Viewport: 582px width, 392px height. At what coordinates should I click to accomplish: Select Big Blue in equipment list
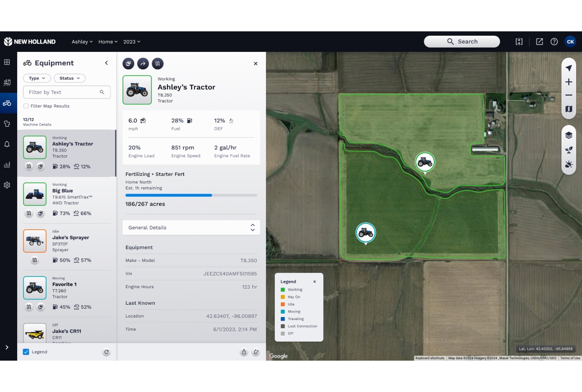coord(67,200)
